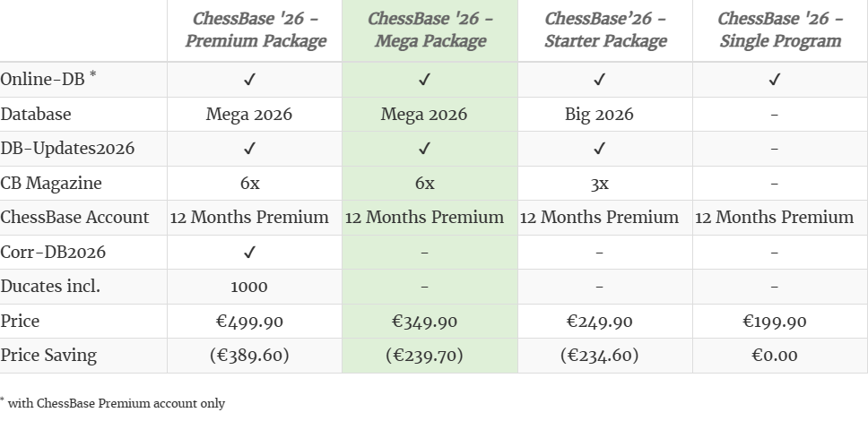Select the ChessBase '26 Mega Package header
Screen dimensions: 868x421
click(430, 30)
